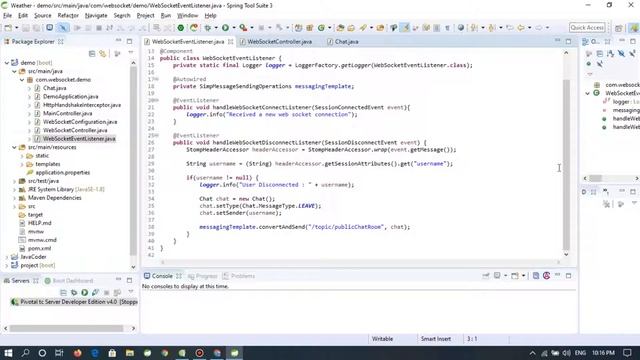Click the Debug bug icon in toolbar
This screenshot has height=360, width=640.
[208, 28]
